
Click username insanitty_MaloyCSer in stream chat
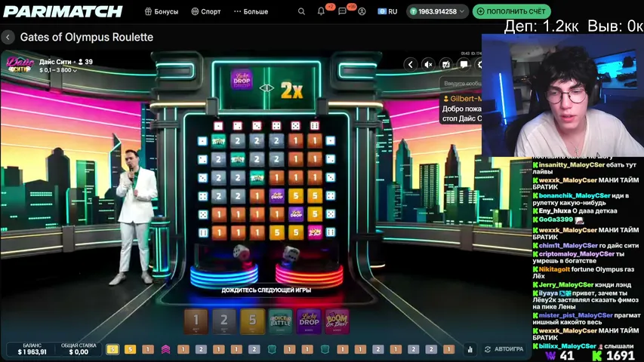click(x=572, y=165)
